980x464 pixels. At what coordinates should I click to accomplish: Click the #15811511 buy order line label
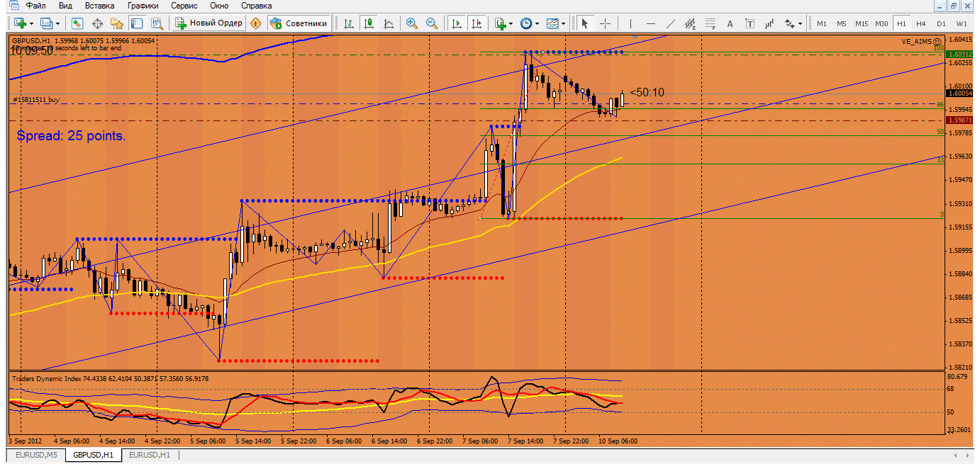(35, 101)
